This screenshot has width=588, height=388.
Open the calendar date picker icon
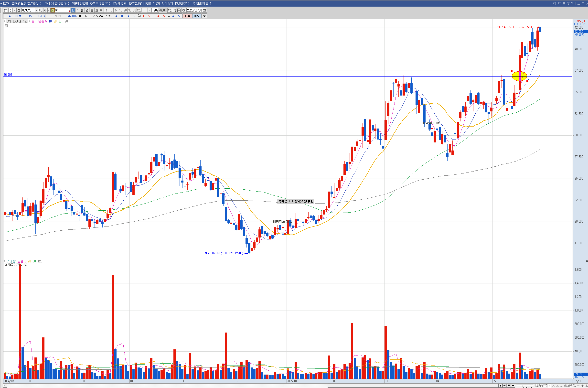click(204, 11)
